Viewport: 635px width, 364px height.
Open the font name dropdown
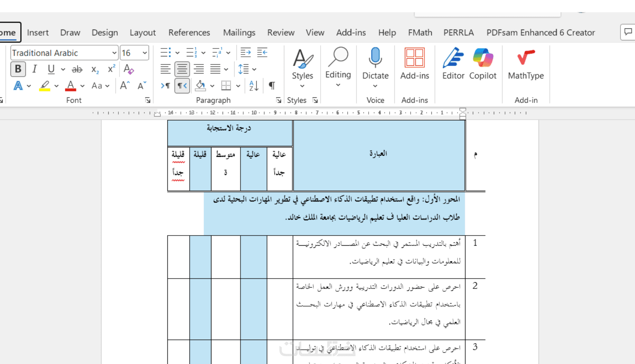[114, 53]
